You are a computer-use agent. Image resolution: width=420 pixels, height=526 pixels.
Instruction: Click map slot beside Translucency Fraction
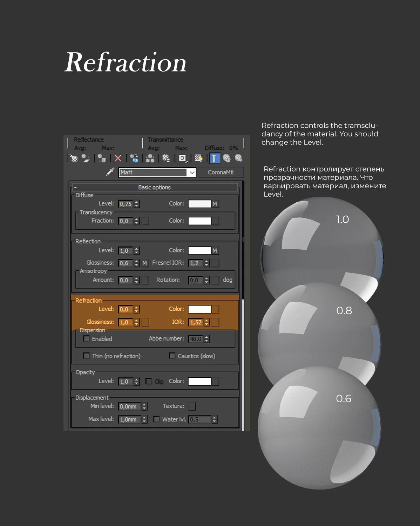pos(145,221)
